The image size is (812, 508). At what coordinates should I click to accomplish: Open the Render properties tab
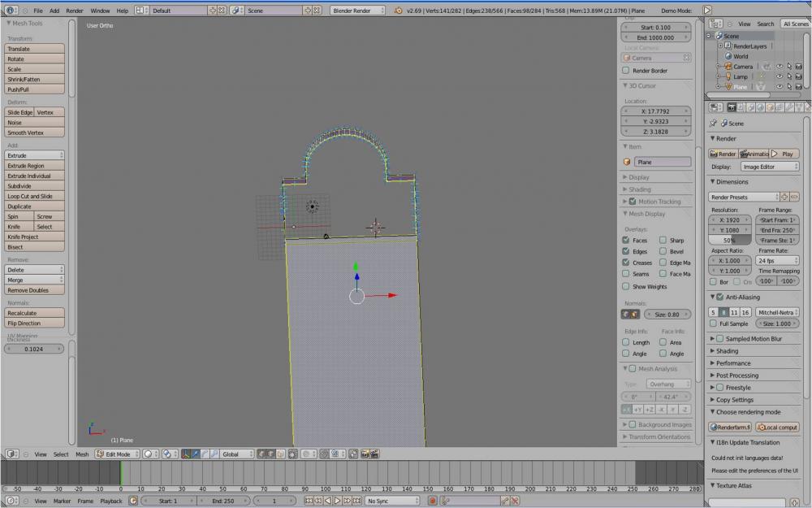coord(732,107)
